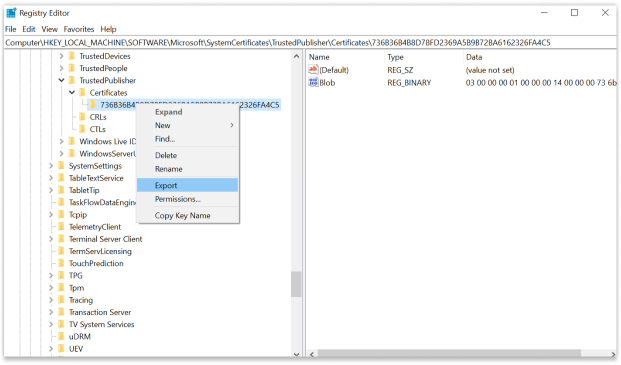Open the Help menu

click(108, 29)
